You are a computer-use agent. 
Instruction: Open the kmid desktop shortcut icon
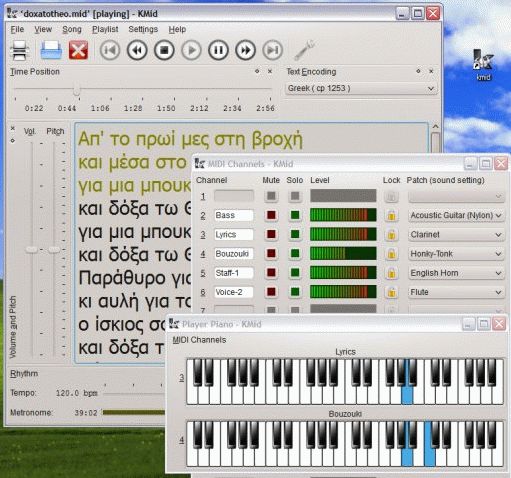point(483,65)
